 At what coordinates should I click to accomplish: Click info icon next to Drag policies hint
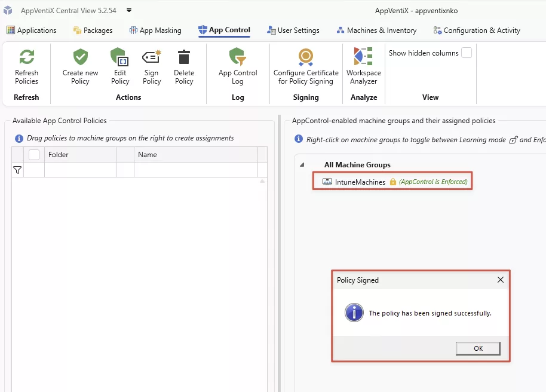[19, 138]
